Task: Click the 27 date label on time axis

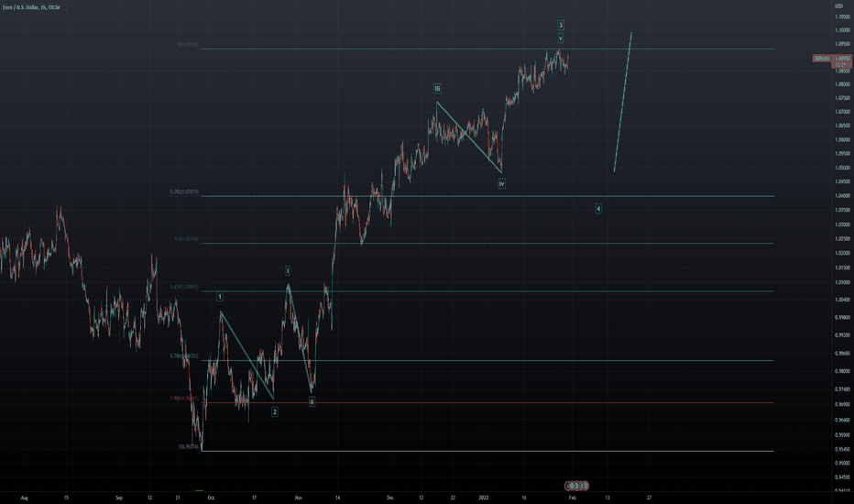Action: pos(650,498)
